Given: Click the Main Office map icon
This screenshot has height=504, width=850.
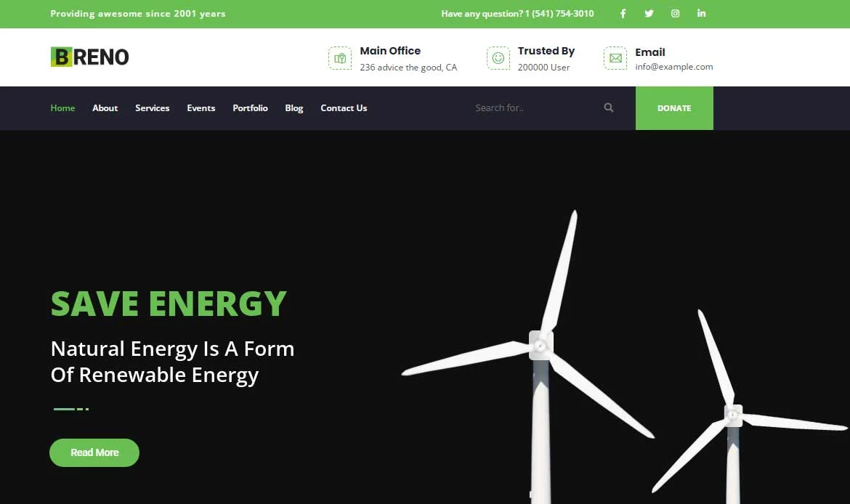Looking at the screenshot, I should tap(339, 58).
